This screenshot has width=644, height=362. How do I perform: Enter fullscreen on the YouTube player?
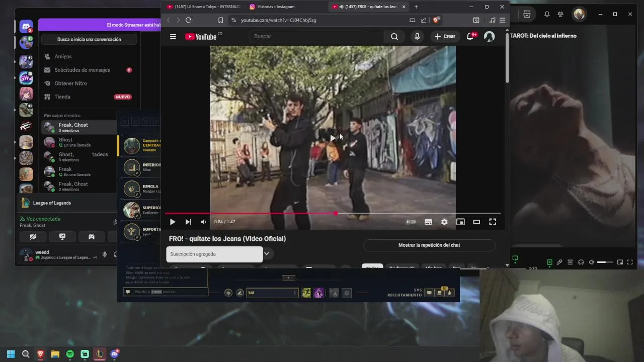pyautogui.click(x=493, y=222)
